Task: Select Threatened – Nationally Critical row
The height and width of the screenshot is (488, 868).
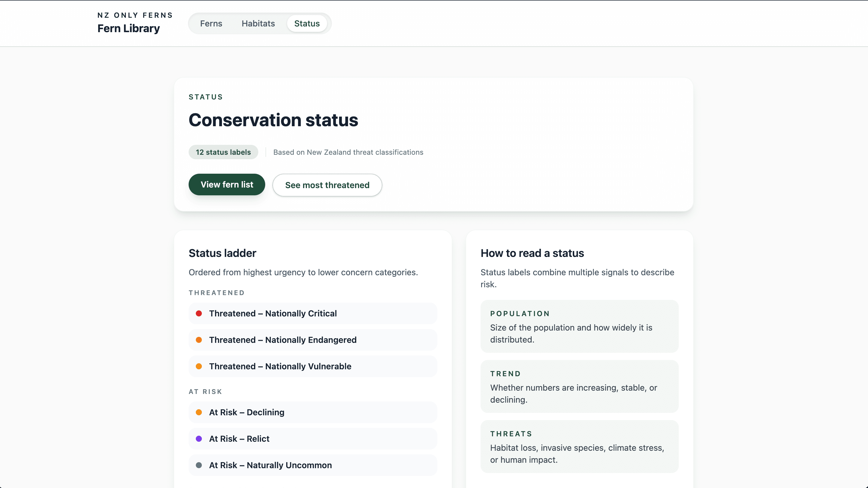Action: pos(313,313)
